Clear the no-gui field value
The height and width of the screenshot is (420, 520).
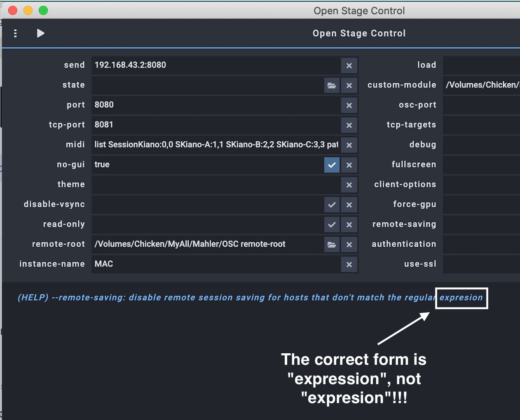pos(349,165)
